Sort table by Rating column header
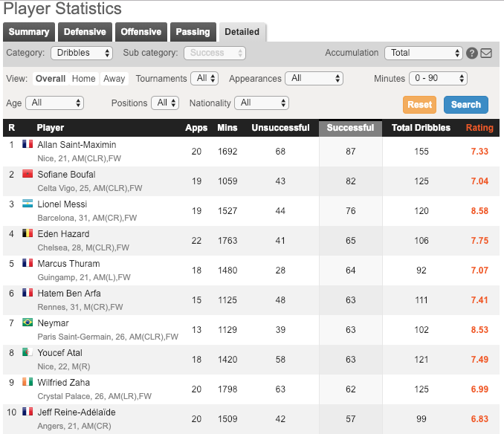 [x=479, y=128]
